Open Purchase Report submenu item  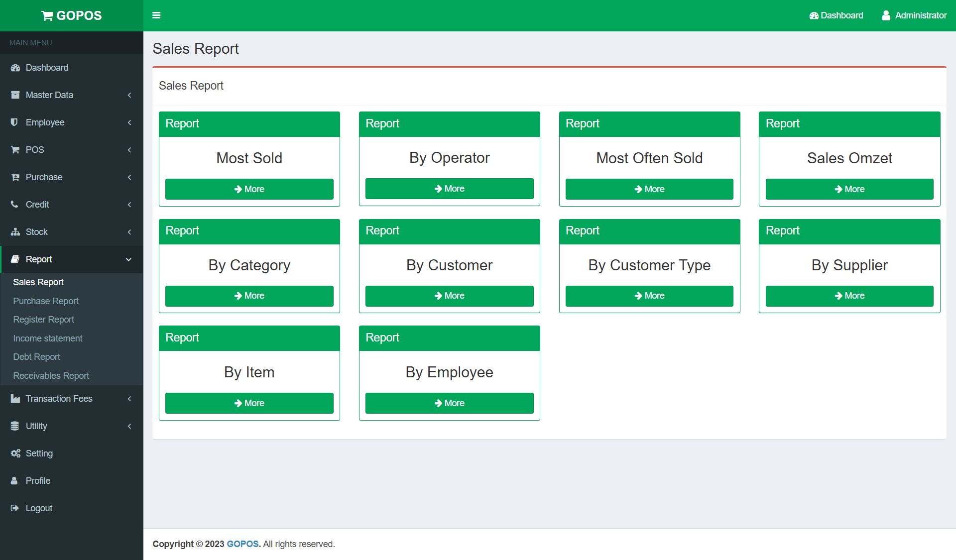tap(46, 301)
